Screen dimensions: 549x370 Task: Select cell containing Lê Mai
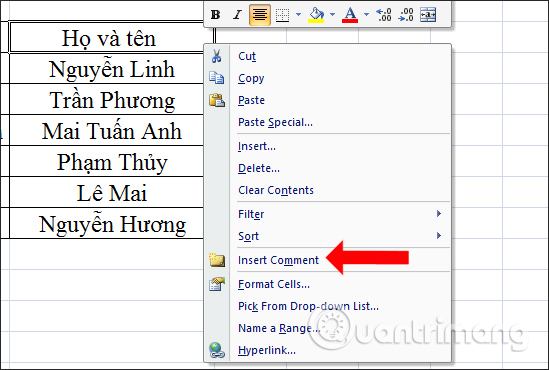click(106, 192)
